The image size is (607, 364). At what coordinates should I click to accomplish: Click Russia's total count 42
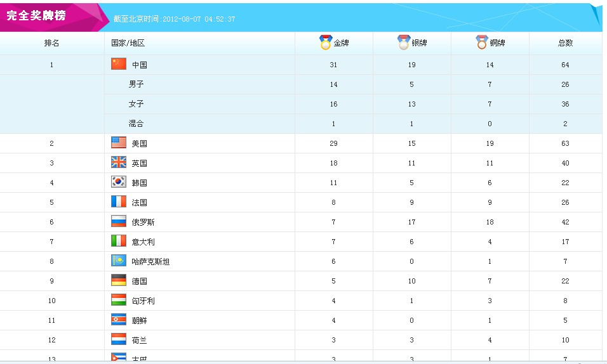[565, 222]
